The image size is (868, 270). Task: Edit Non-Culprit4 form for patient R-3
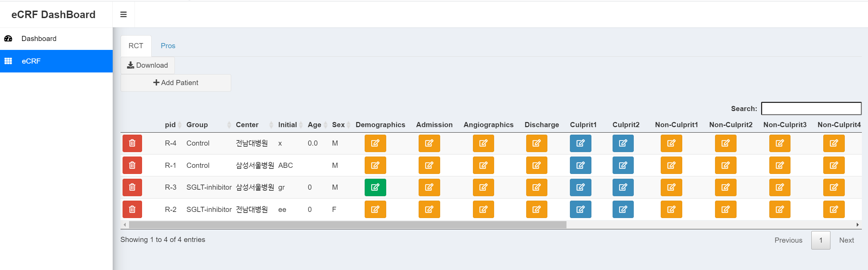pyautogui.click(x=834, y=187)
